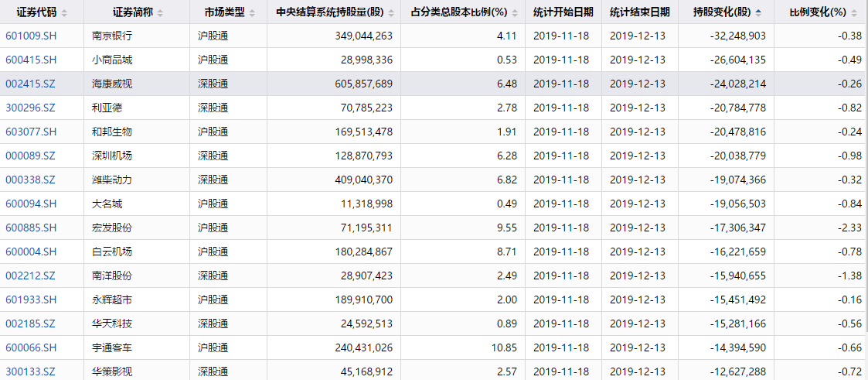Open stock code link 601009.SH
The height and width of the screenshot is (380, 868).
31,36
